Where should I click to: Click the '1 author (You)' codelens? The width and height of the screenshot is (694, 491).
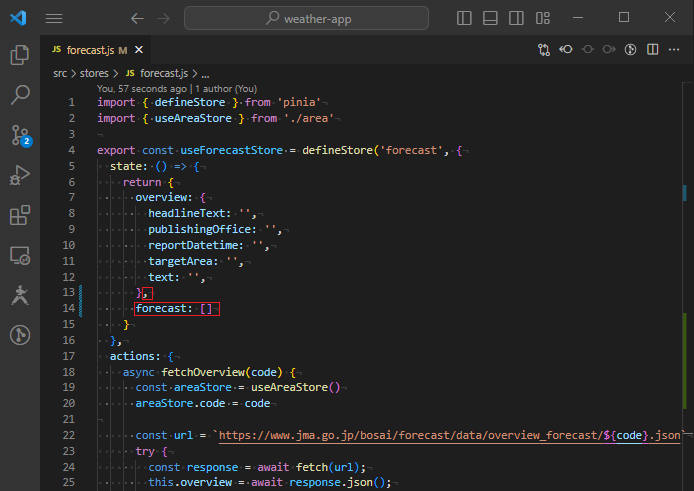[x=226, y=89]
